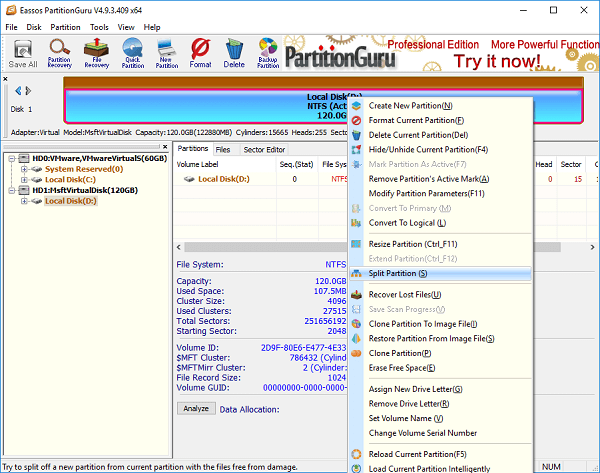
Task: Click the Hide/Unhide Current Partition icon
Action: pos(356,150)
